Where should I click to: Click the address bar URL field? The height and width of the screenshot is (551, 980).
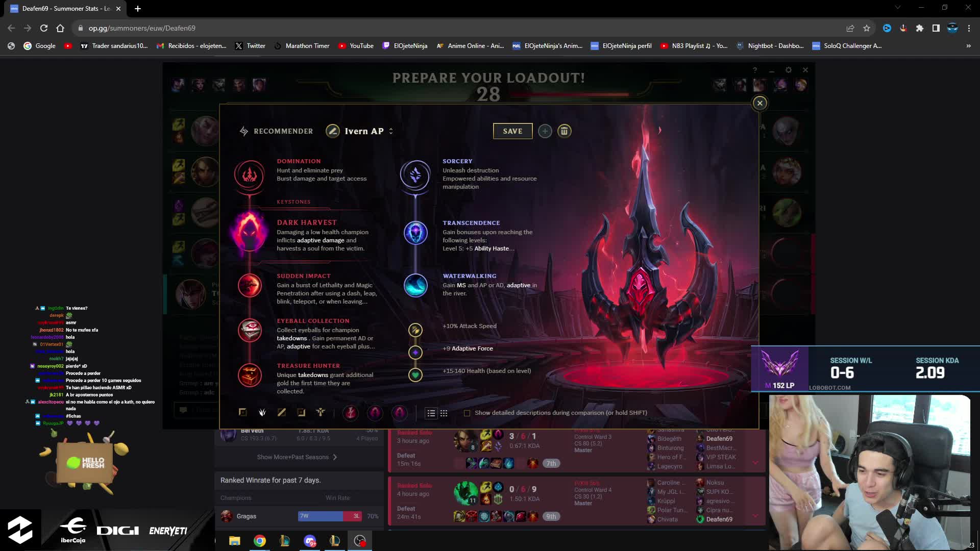[x=459, y=28]
